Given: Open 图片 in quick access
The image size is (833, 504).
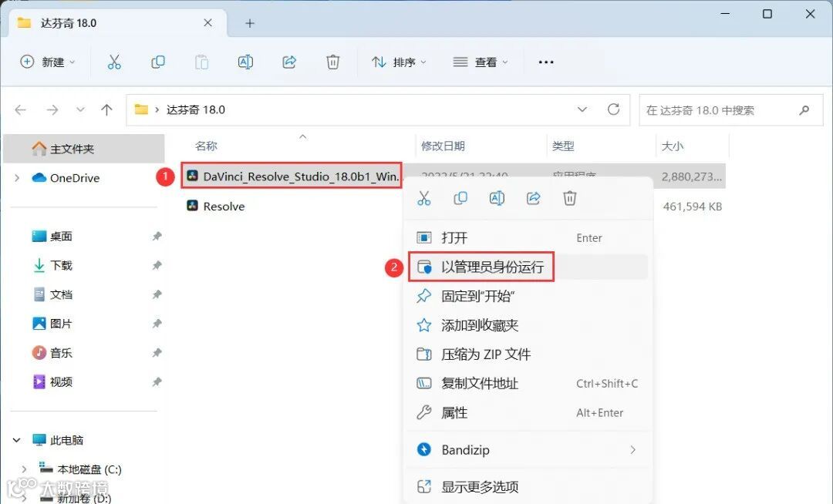Looking at the screenshot, I should tap(52, 324).
